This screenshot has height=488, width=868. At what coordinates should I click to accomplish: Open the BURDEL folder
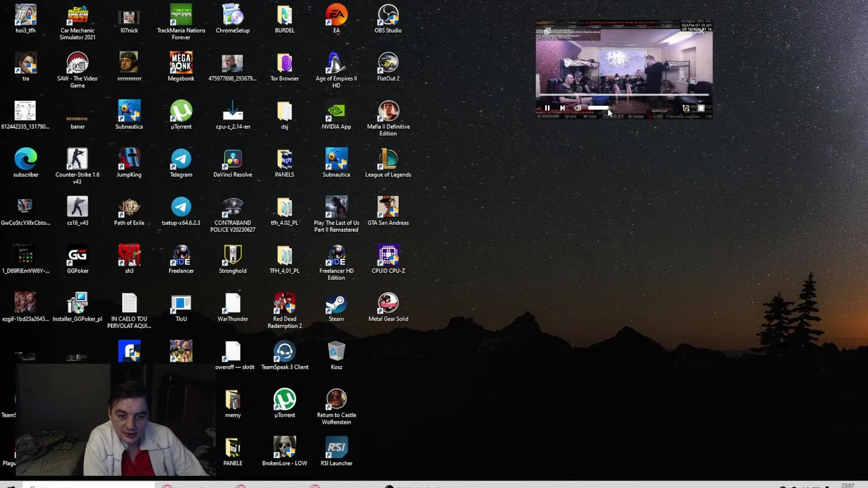pyautogui.click(x=284, y=18)
